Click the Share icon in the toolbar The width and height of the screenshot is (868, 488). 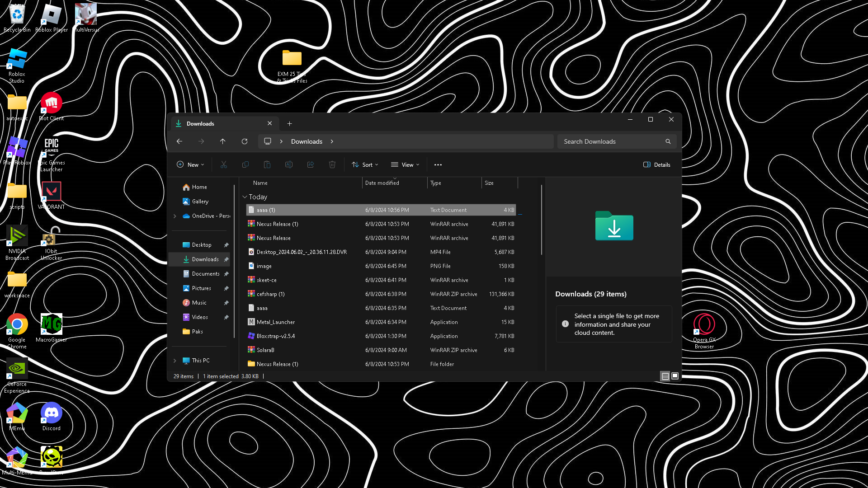[x=311, y=165]
